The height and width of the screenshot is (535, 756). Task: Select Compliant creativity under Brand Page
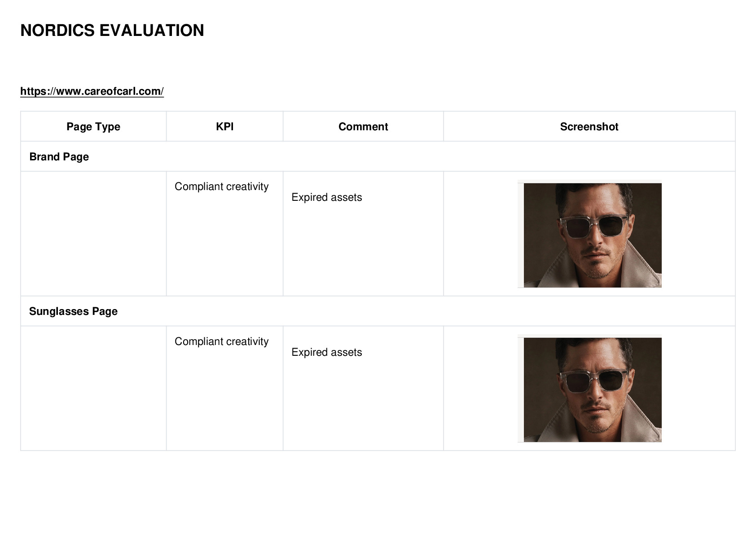[x=222, y=186]
